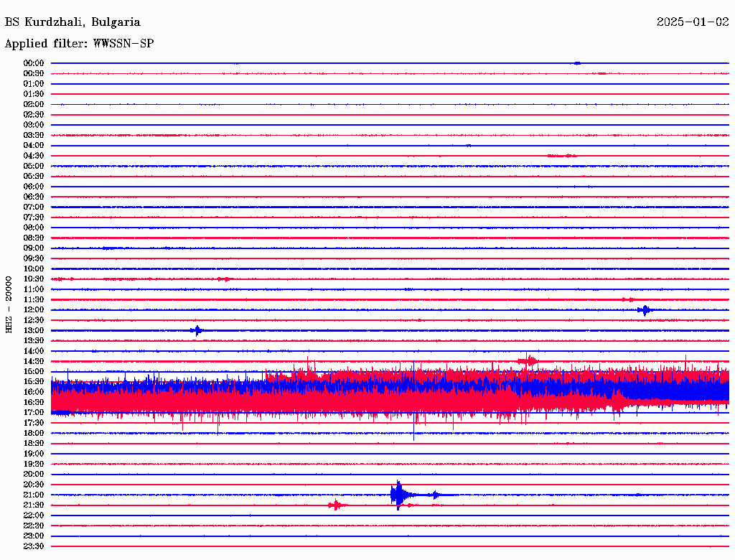Click the HHZ - 20000 axis label
This screenshot has height=560, width=735.
9,305
